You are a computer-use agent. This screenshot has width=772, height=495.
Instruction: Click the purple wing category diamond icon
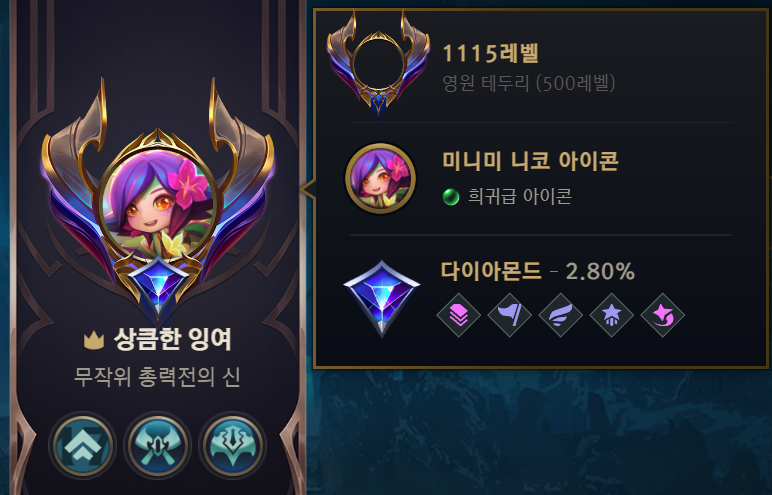[x=560, y=315]
